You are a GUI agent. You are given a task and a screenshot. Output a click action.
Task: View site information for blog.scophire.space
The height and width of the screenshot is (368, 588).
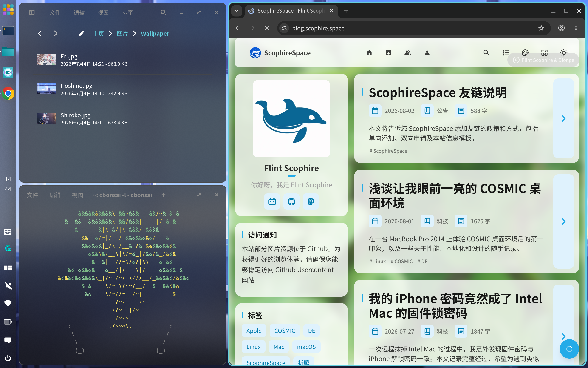284,28
